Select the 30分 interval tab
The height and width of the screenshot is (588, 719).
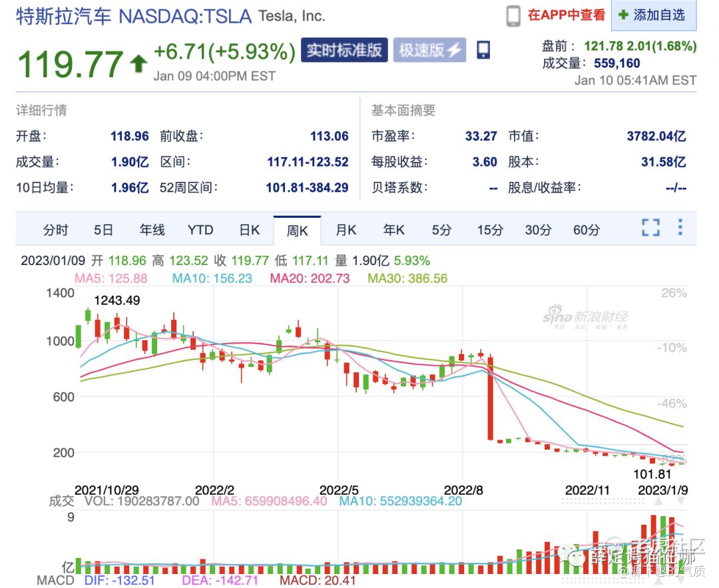pyautogui.click(x=539, y=230)
